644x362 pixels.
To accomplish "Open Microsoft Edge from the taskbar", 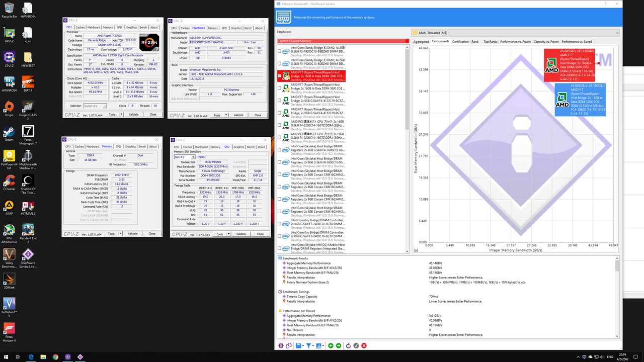I will (x=31, y=357).
